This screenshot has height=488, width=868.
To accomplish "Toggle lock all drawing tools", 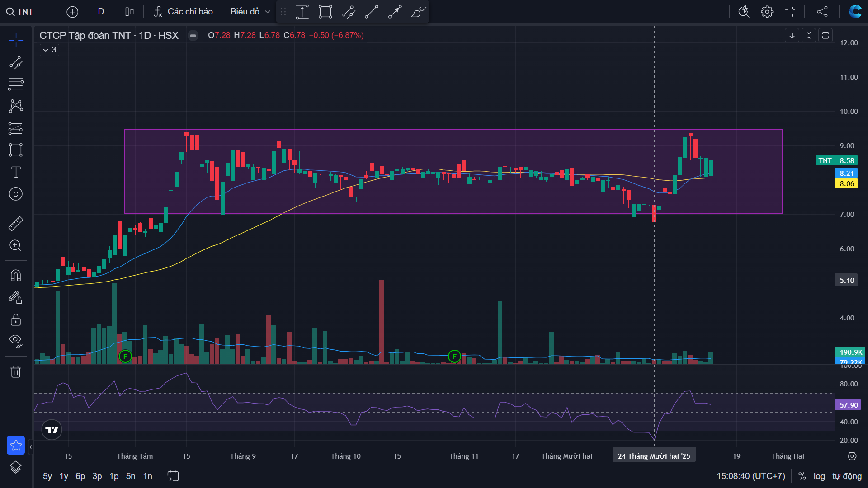I will pyautogui.click(x=16, y=320).
